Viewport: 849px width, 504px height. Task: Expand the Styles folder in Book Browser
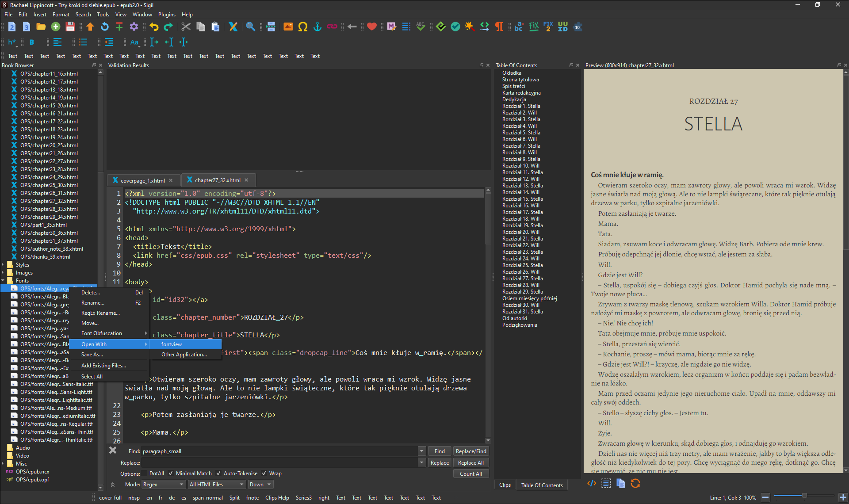click(3, 265)
